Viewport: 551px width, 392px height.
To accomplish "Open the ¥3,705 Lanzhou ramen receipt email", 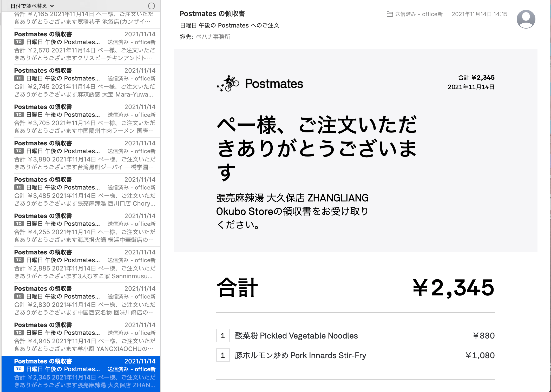I will (81, 119).
